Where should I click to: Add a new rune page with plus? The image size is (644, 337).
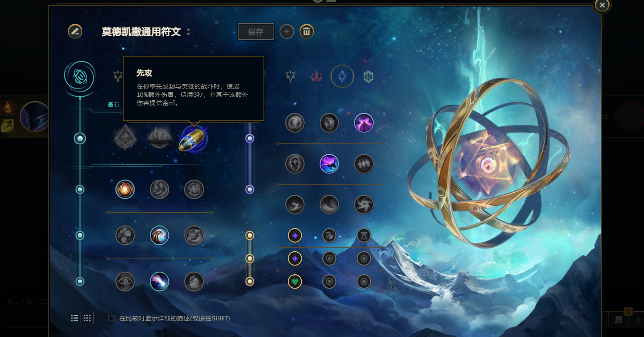287,31
